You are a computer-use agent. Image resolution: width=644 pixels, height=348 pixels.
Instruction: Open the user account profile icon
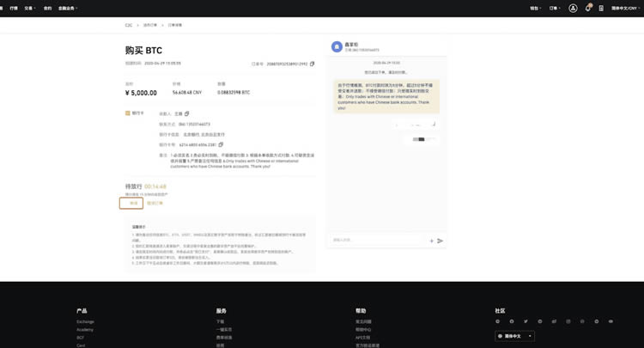pos(573,9)
